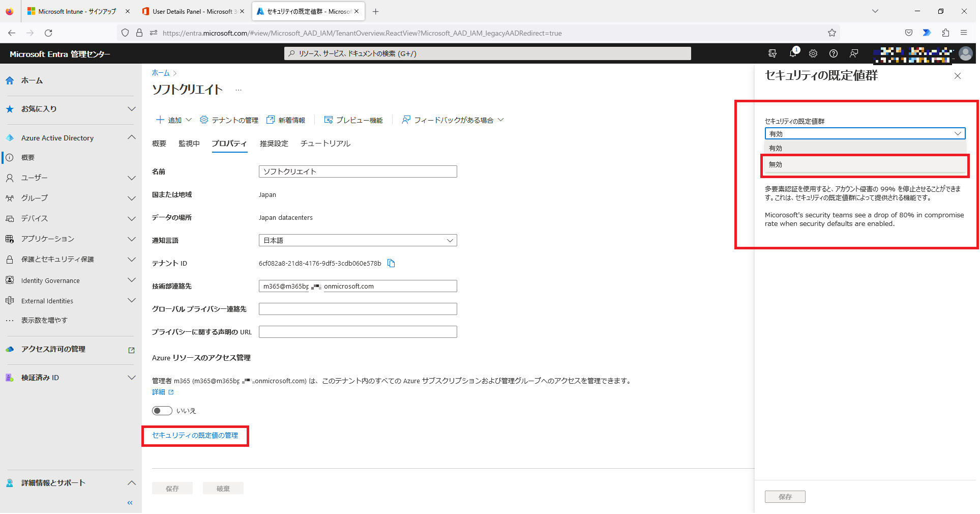
Task: Open the セキュリティの既定値群 combo box
Action: (865, 133)
